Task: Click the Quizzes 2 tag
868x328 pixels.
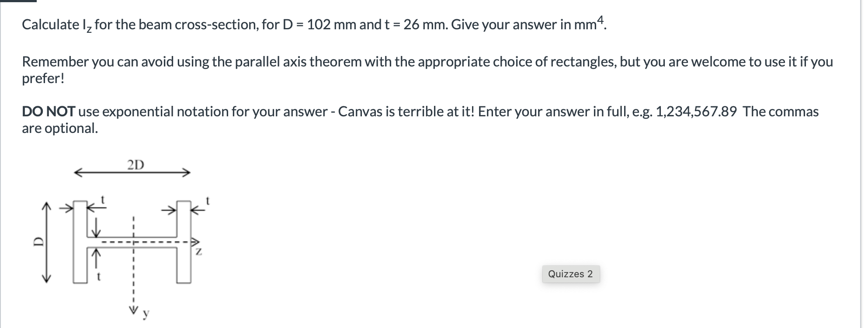Action: click(x=570, y=274)
